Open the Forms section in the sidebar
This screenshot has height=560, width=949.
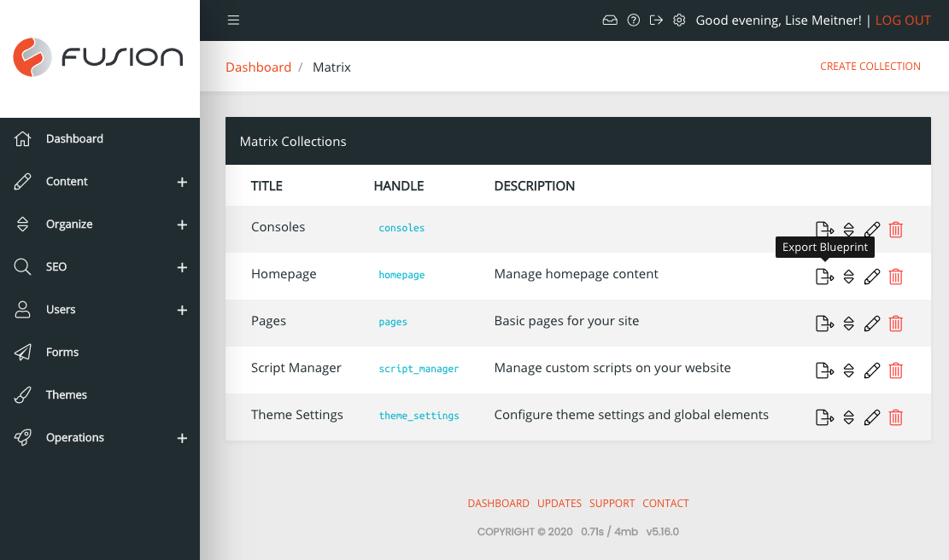tap(63, 352)
